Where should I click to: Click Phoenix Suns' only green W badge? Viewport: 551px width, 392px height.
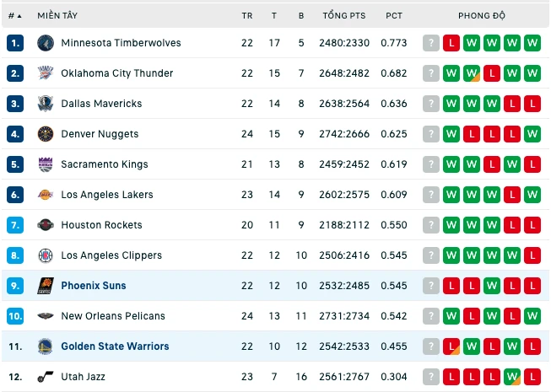click(492, 286)
